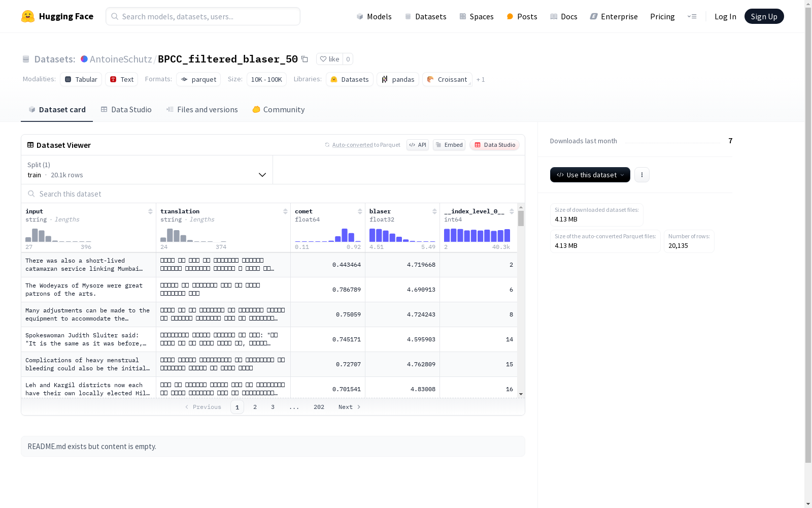Open the Data Studio tab
Screen dimensions: 812x508
point(126,110)
